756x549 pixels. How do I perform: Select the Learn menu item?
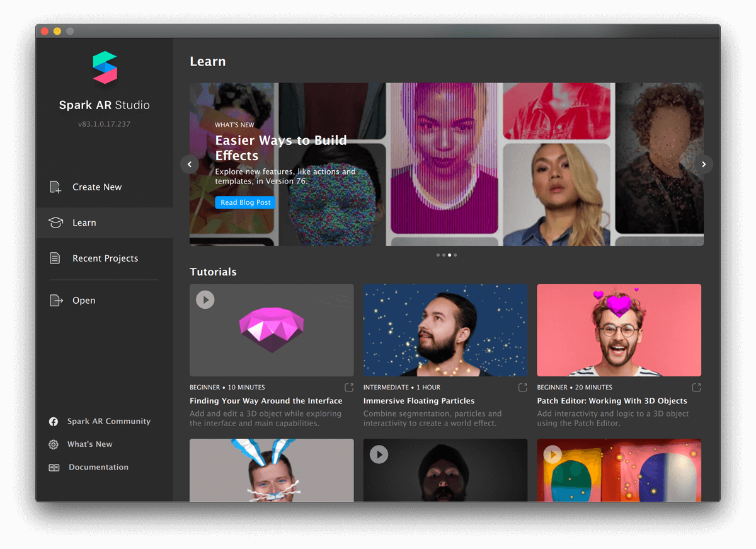105,222
